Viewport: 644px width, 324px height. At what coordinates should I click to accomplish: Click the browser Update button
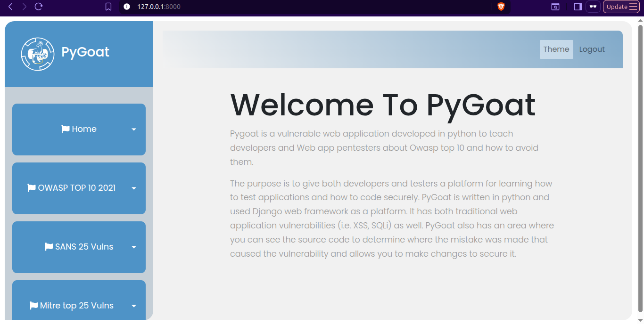point(621,7)
